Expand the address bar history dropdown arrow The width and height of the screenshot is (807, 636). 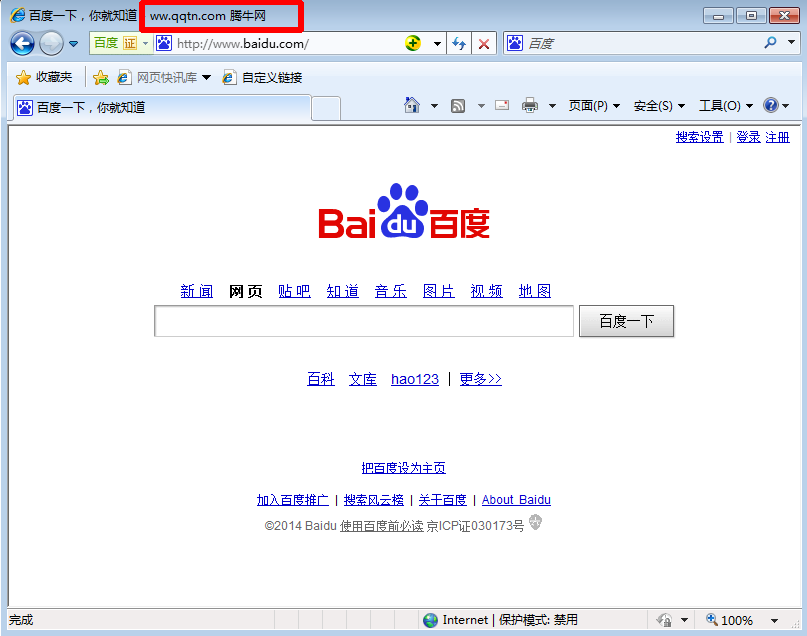pyautogui.click(x=437, y=43)
